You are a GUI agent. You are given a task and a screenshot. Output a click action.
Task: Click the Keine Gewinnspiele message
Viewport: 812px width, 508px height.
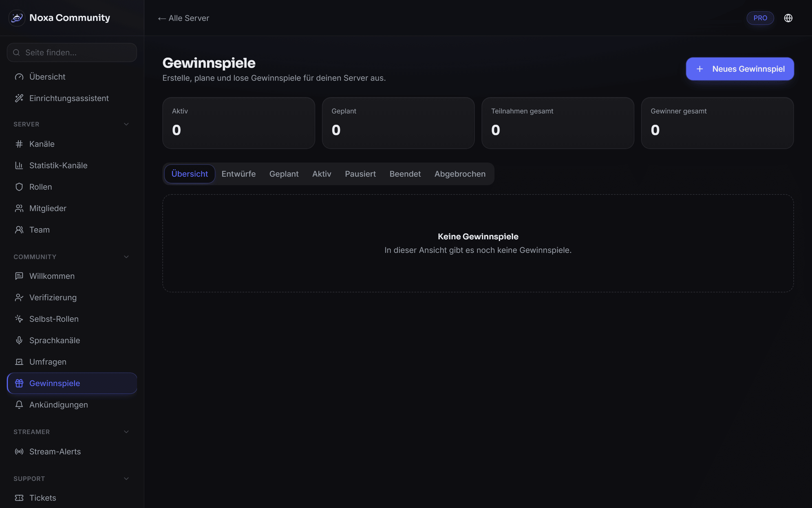click(x=478, y=237)
